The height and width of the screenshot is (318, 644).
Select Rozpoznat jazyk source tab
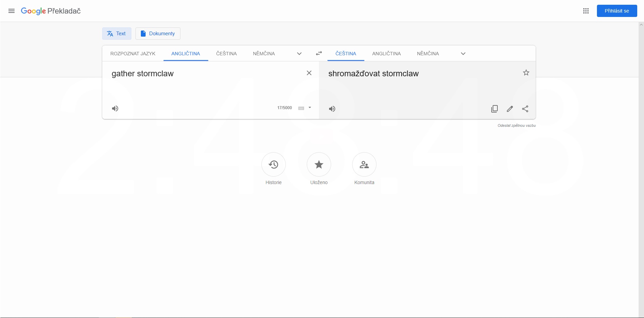click(x=133, y=54)
